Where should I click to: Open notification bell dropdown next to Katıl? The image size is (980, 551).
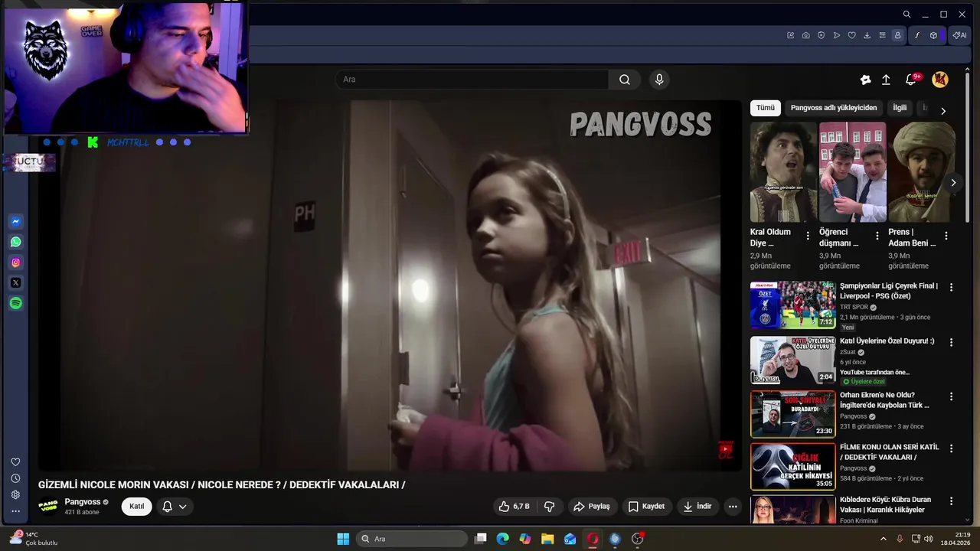click(175, 507)
